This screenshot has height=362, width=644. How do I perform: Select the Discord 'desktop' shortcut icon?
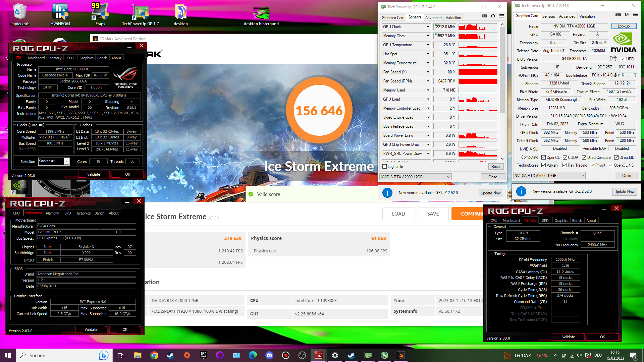point(181,14)
